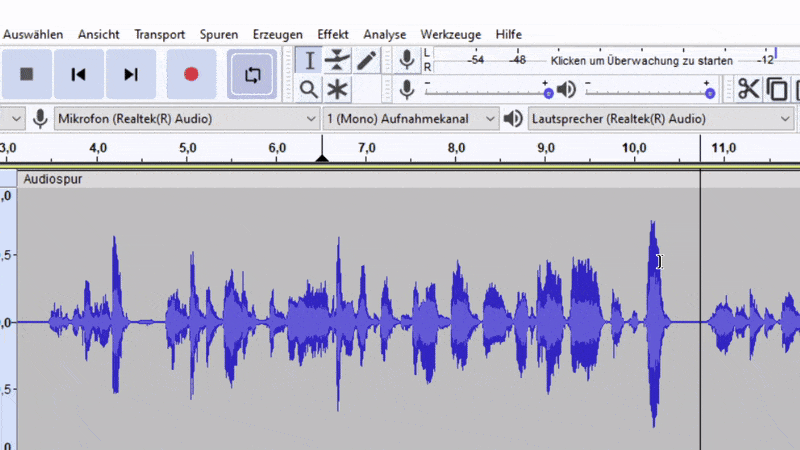Viewport: 800px width, 450px height.
Task: Select the Draw pencil tool
Action: coord(366,61)
